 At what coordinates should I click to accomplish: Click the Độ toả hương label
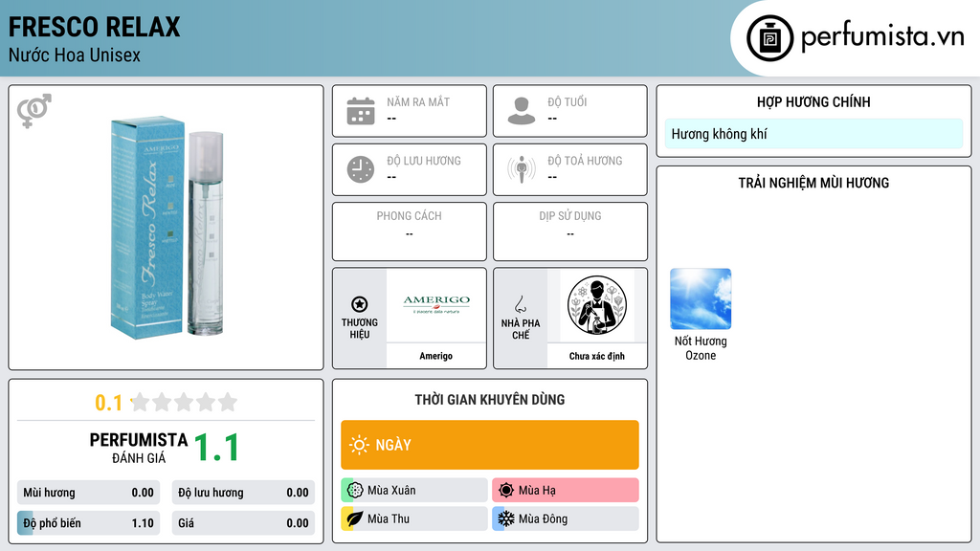(585, 161)
